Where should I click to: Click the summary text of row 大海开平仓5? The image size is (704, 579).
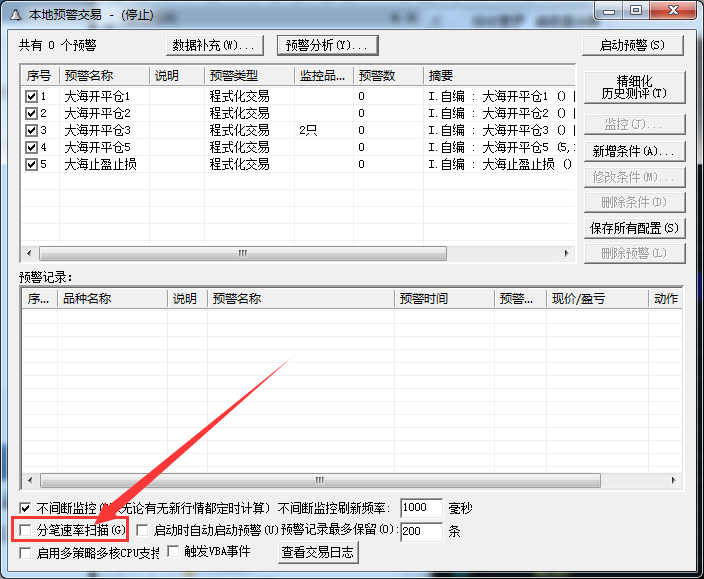pyautogui.click(x=502, y=147)
